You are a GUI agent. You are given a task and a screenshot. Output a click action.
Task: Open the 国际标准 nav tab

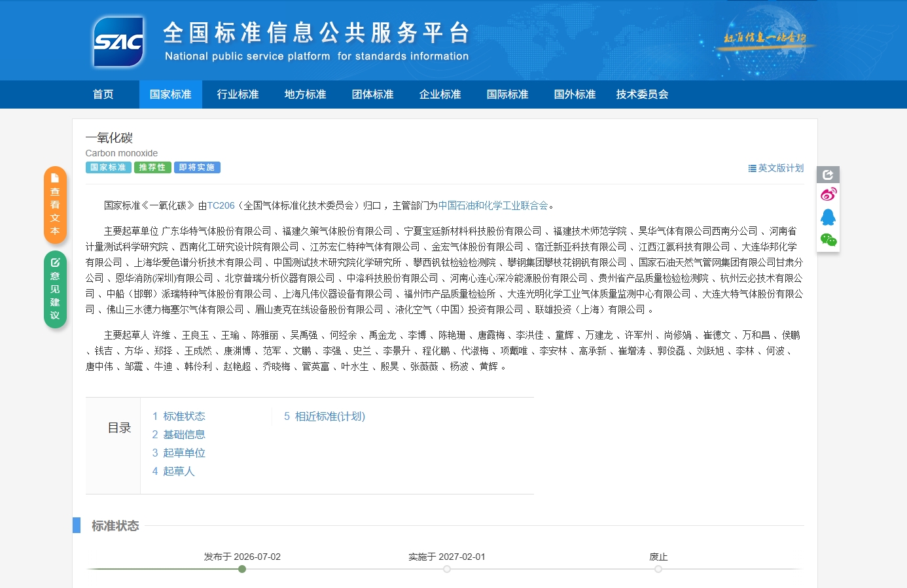coord(508,94)
